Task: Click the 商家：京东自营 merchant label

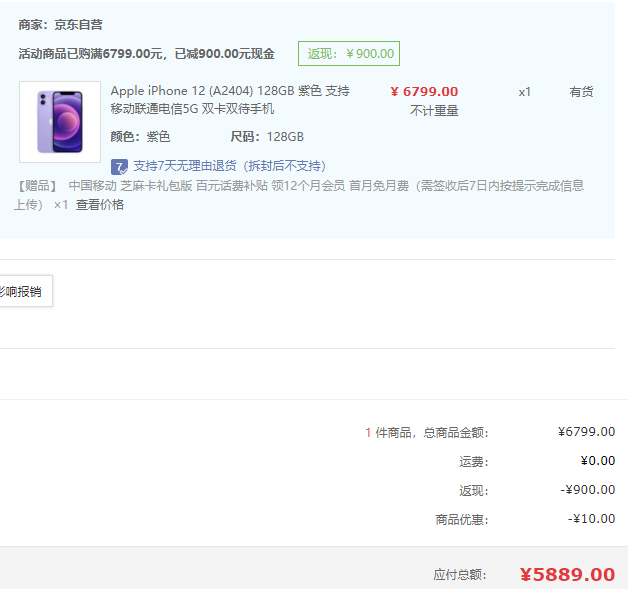Action: [60, 25]
